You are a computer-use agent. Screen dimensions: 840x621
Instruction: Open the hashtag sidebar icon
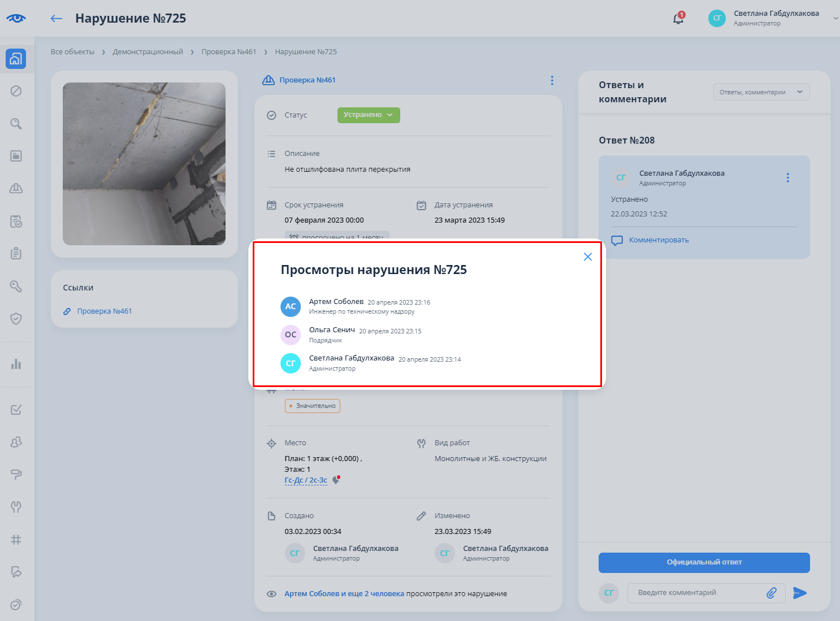tap(16, 540)
